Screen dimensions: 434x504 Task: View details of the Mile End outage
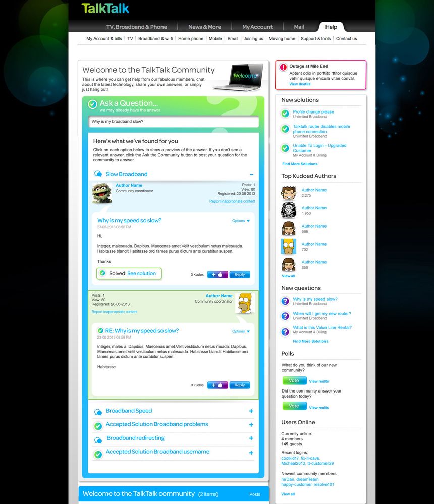[x=300, y=84]
